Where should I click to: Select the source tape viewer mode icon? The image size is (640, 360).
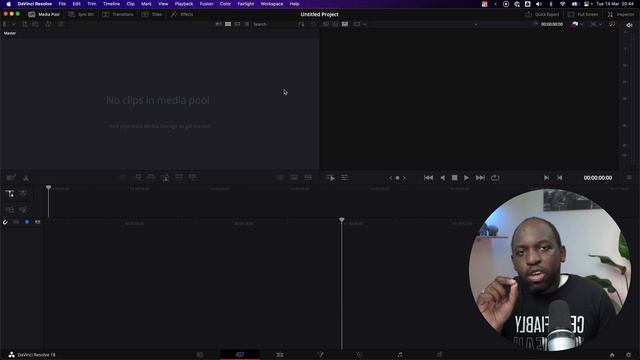tap(335, 24)
